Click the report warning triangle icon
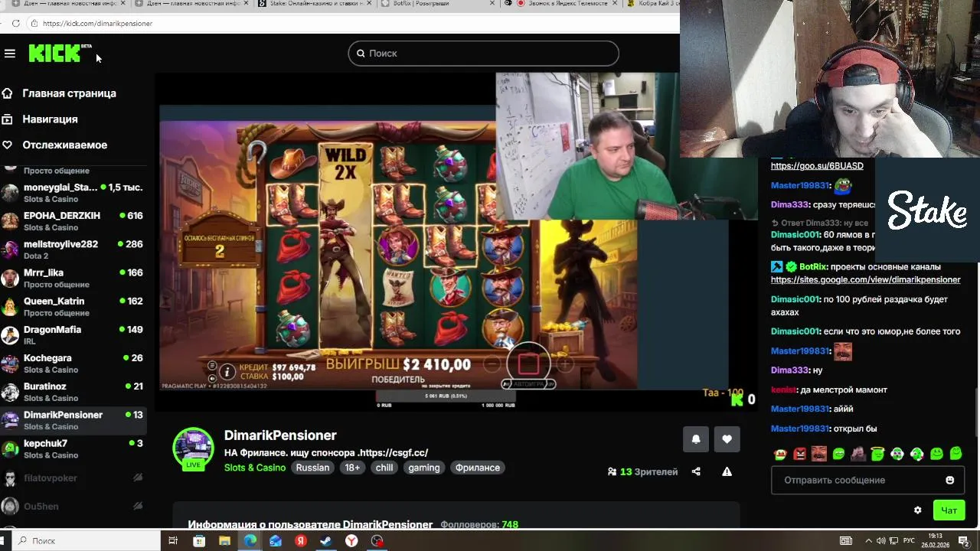The image size is (980, 551). [x=727, y=471]
